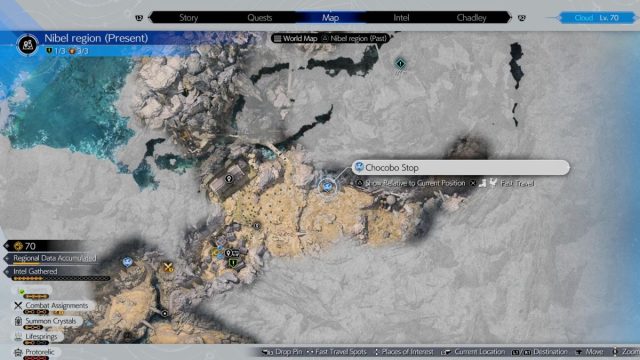Click the western Chocobo Stop marker
The image size is (640, 360).
tap(127, 262)
